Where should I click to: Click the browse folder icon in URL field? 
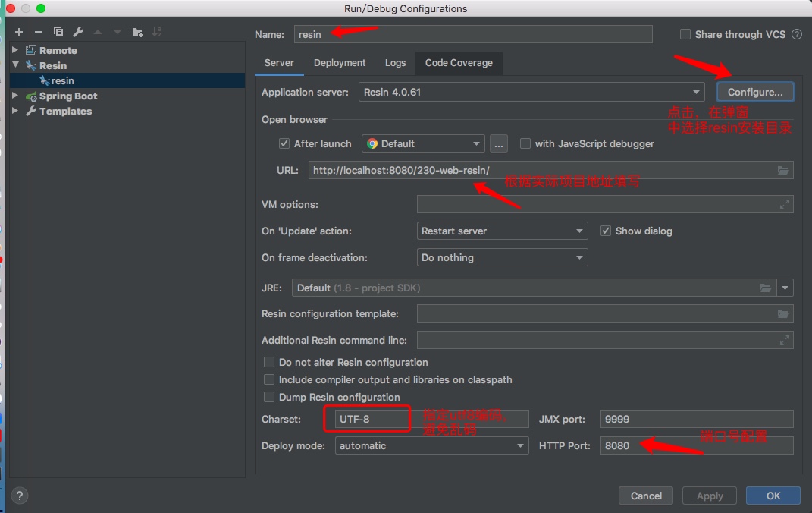point(783,171)
